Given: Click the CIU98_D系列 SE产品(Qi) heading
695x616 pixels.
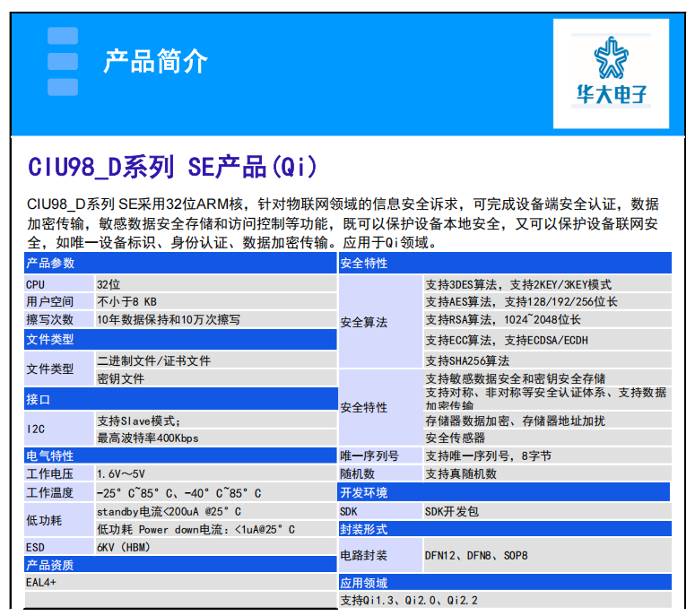Looking at the screenshot, I should point(172,167).
